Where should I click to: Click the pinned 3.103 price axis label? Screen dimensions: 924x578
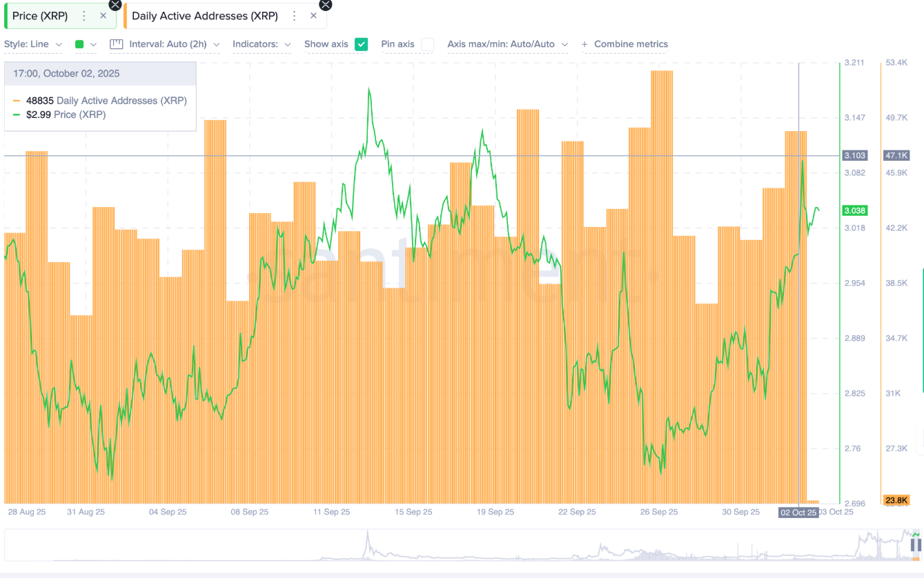(854, 155)
